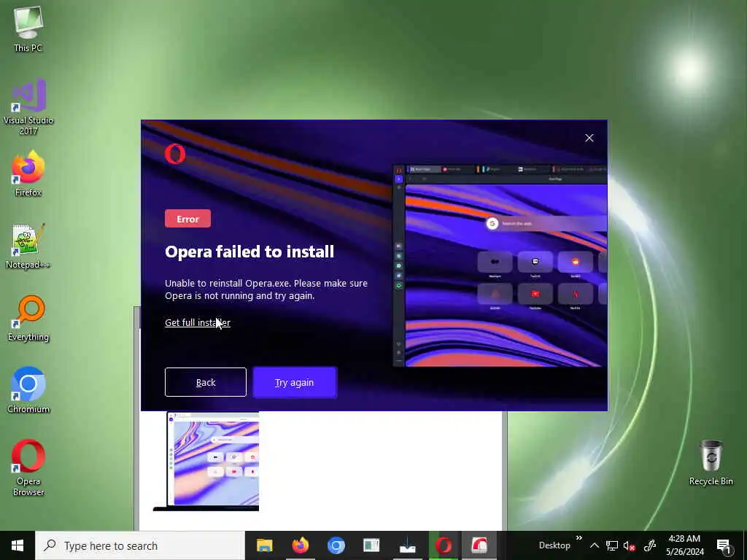
Task: Click the muted volume tray icon
Action: pyautogui.click(x=630, y=545)
